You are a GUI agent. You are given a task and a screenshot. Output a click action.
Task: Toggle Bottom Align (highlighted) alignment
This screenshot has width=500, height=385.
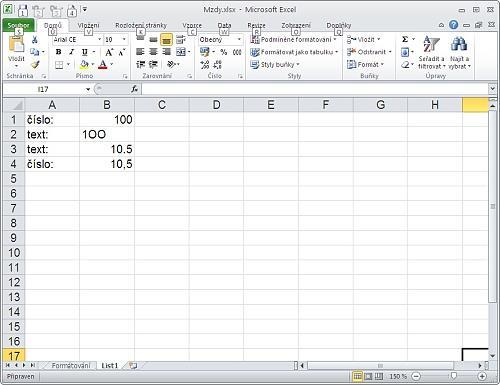point(166,40)
